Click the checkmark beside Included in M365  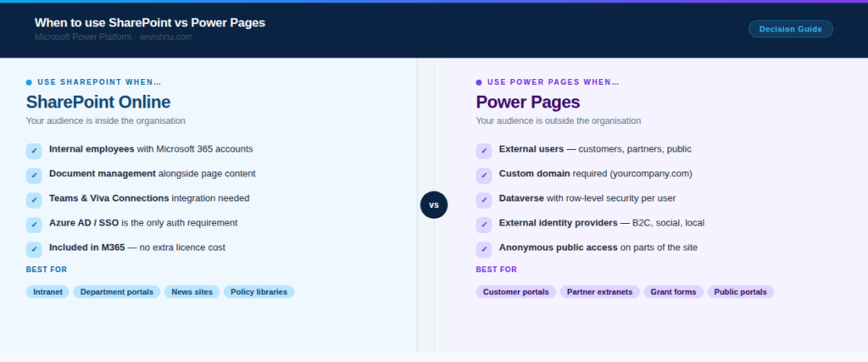pyautogui.click(x=34, y=249)
